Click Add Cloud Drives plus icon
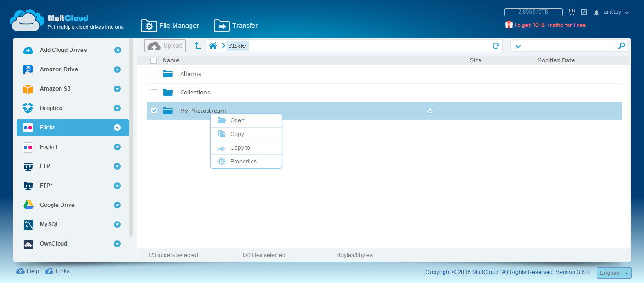Screen dimensions: 644x283 pyautogui.click(x=28, y=50)
